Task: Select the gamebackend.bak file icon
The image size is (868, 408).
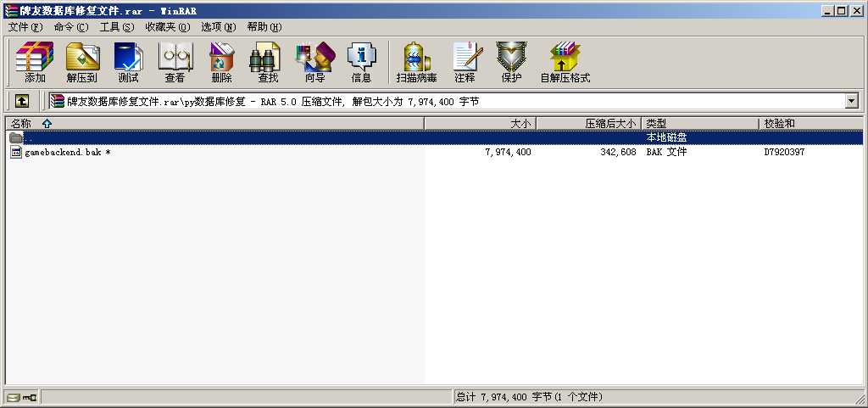Action: coord(17,152)
